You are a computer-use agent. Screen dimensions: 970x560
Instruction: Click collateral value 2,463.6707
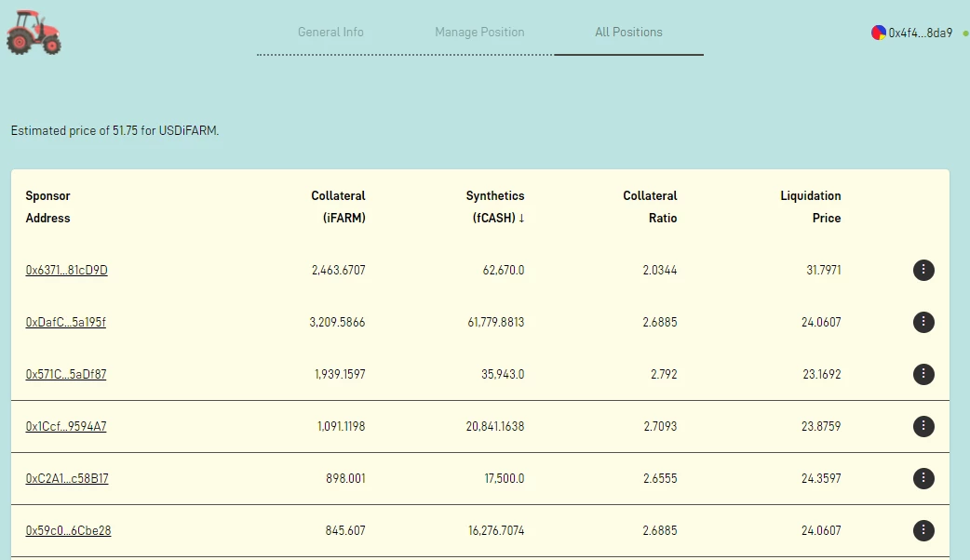[339, 270]
